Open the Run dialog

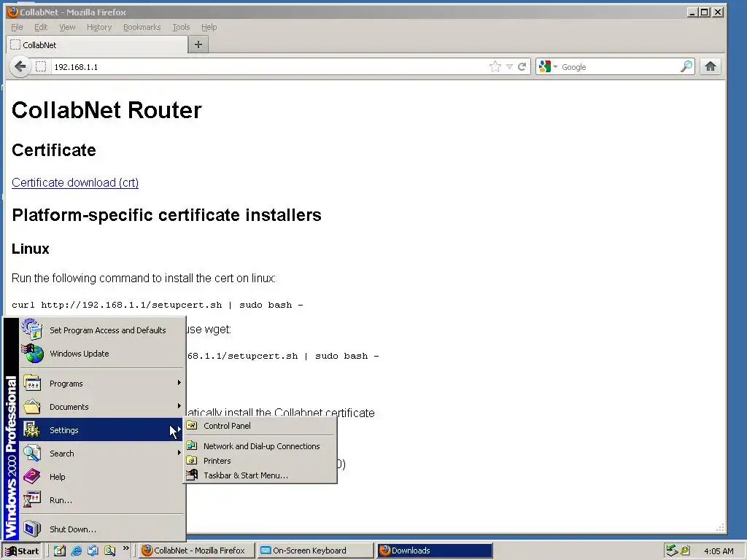coord(101,500)
